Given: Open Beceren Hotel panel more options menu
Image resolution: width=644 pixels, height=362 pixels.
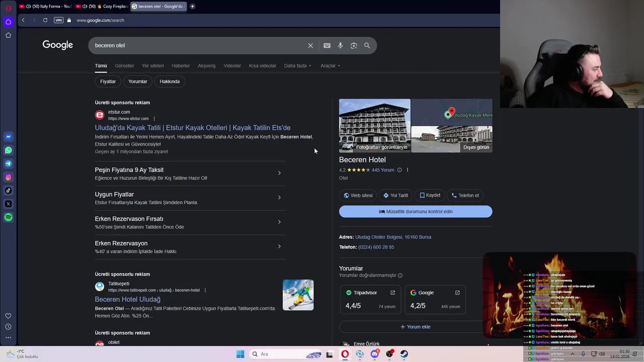Looking at the screenshot, I should coord(408,170).
